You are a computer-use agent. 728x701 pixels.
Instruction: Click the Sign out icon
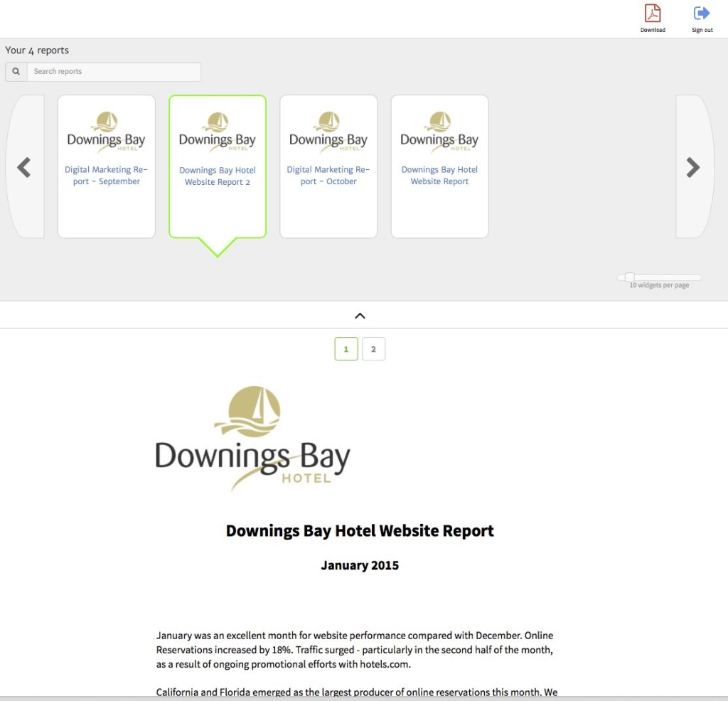(701, 13)
